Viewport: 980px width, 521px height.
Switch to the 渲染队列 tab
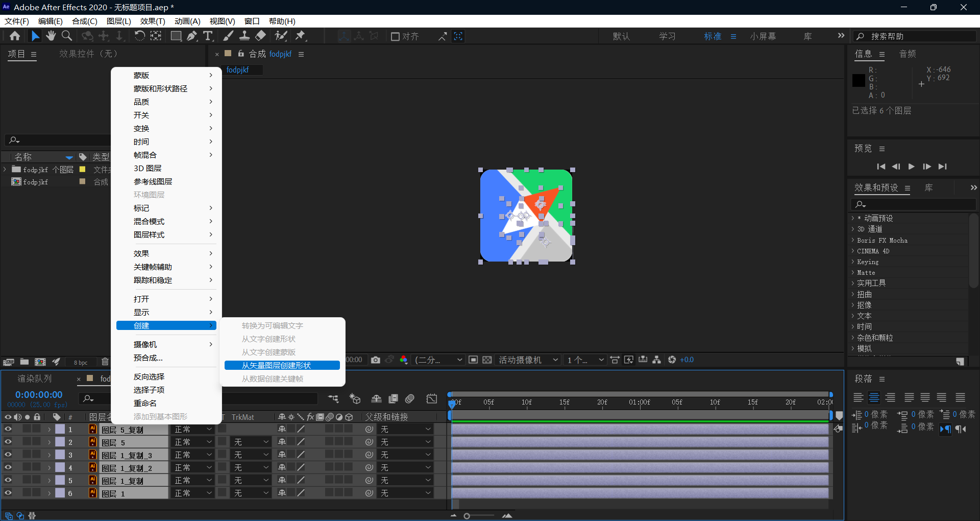coord(35,378)
